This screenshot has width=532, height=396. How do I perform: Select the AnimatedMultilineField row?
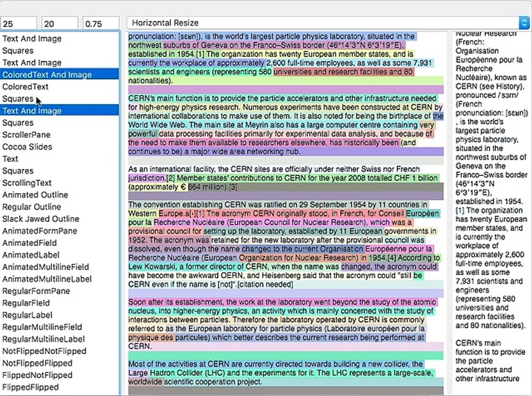[x=60, y=267]
